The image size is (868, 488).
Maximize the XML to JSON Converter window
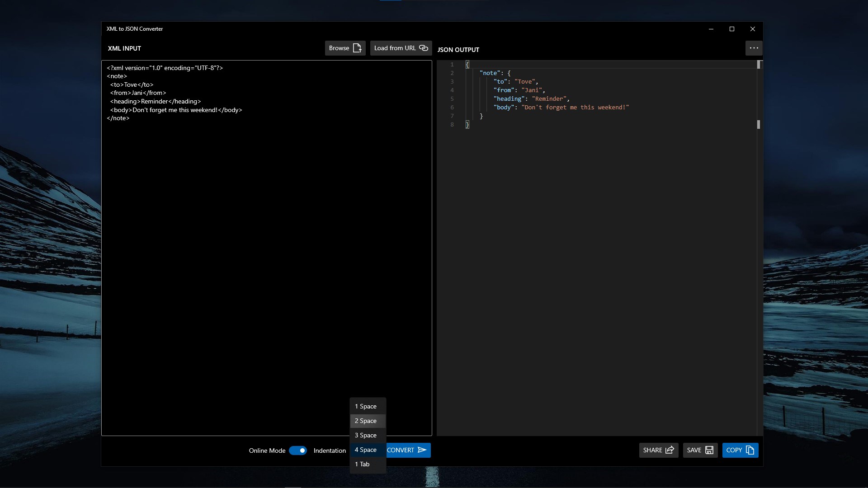[732, 29]
